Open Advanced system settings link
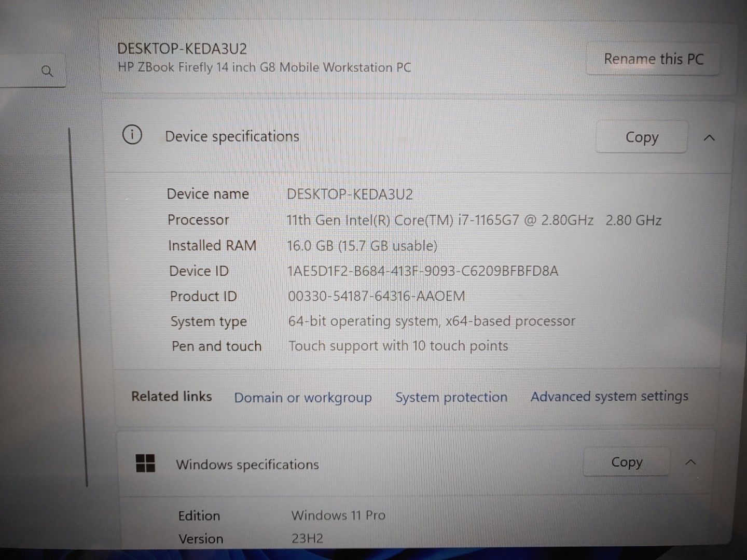This screenshot has height=560, width=747. 609,397
